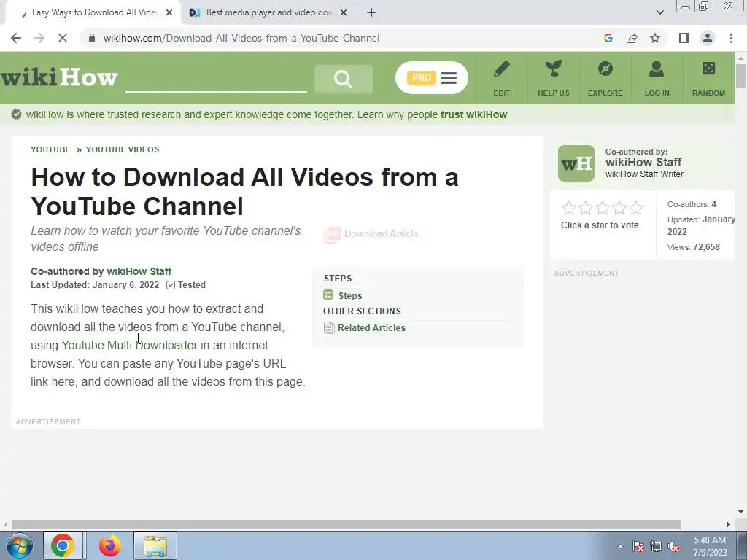Close the Best media player tab
The height and width of the screenshot is (560, 747).
(x=343, y=12)
